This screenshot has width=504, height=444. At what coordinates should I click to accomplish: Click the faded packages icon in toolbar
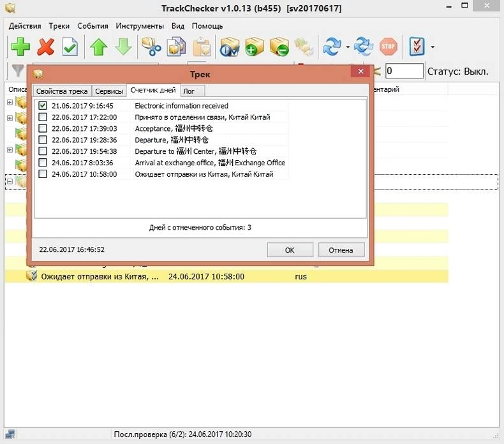[304, 47]
